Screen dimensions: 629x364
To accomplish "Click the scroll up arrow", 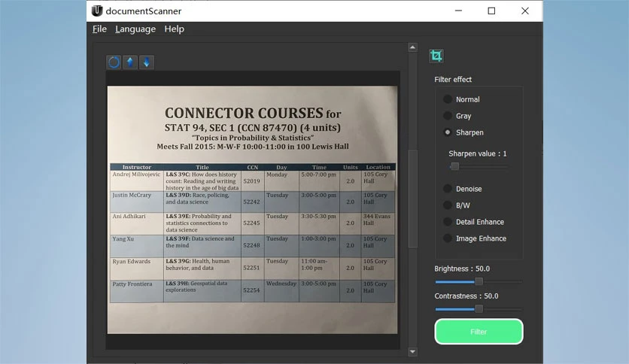I will pyautogui.click(x=413, y=47).
